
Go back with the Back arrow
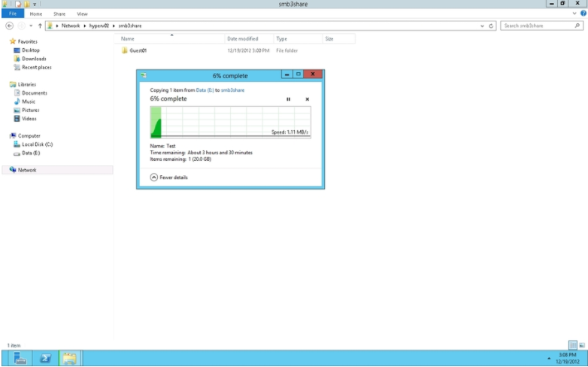(x=10, y=26)
